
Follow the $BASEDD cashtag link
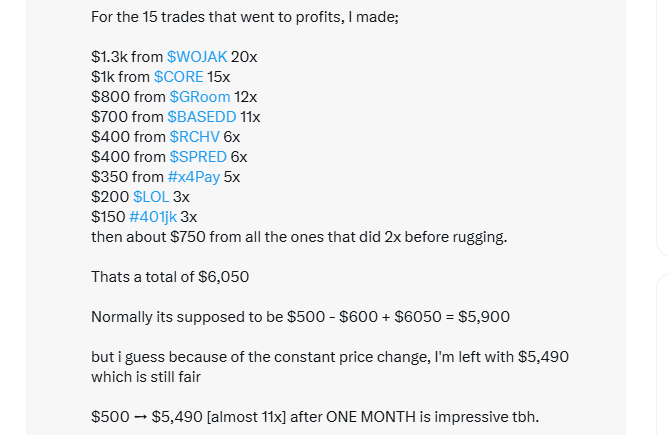tap(201, 116)
